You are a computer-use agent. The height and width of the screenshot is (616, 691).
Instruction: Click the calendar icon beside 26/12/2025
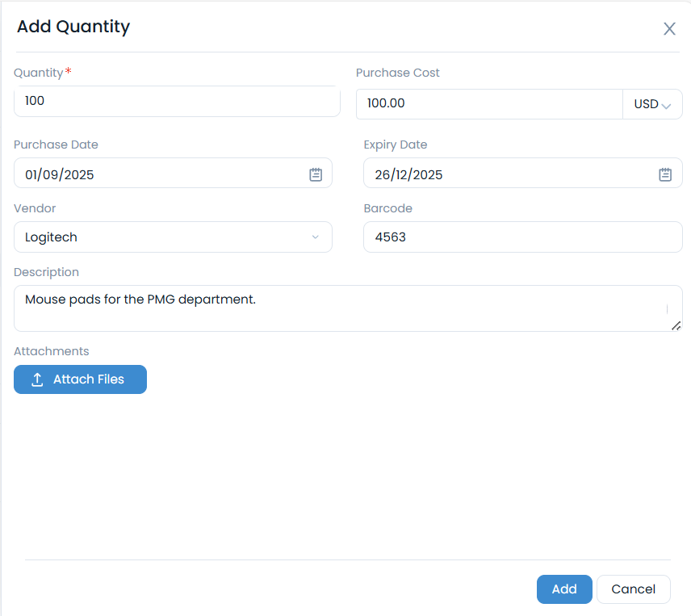[x=664, y=173]
